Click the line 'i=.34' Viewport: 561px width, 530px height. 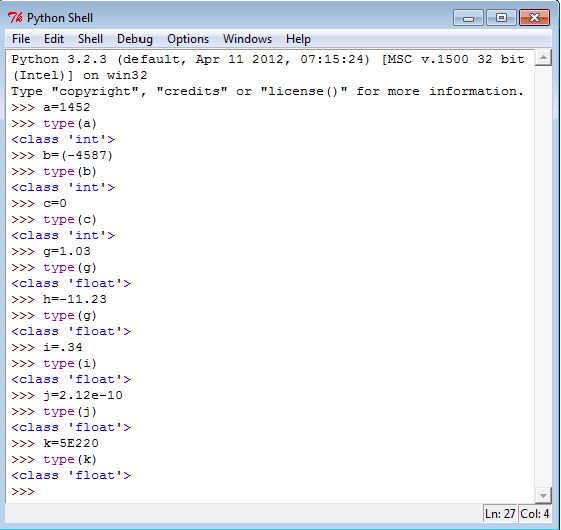(63, 347)
